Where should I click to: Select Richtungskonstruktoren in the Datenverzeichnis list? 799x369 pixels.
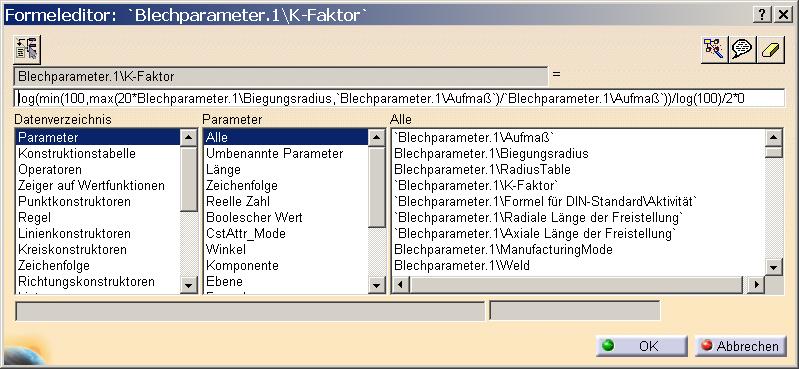point(98,282)
